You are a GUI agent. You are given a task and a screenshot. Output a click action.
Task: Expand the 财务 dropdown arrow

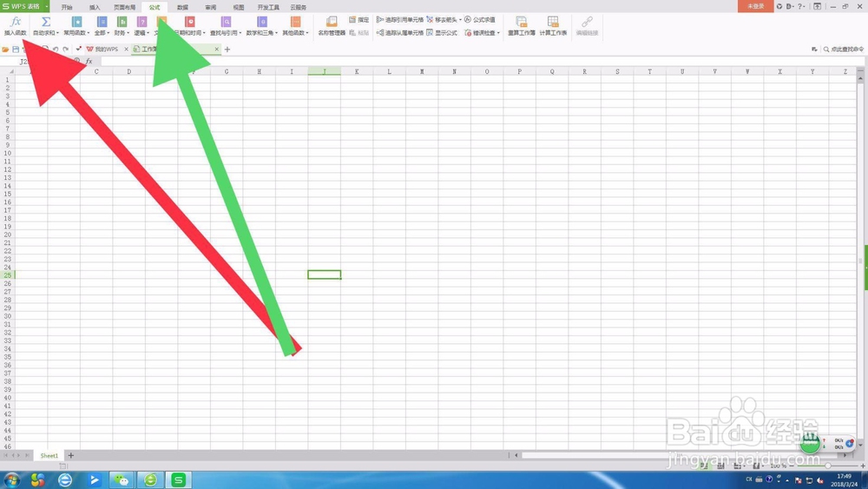[x=128, y=33]
